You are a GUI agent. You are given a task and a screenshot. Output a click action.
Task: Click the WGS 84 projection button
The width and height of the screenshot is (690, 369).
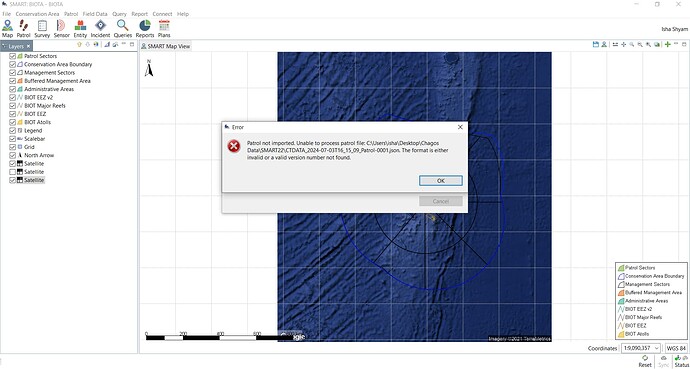(676, 348)
